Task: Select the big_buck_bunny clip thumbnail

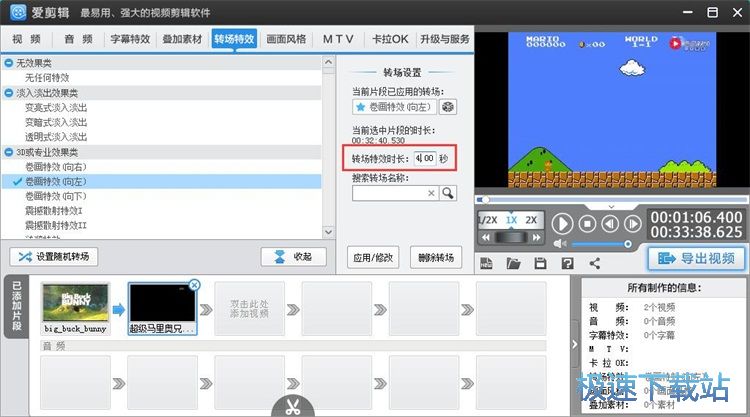Action: coord(76,308)
